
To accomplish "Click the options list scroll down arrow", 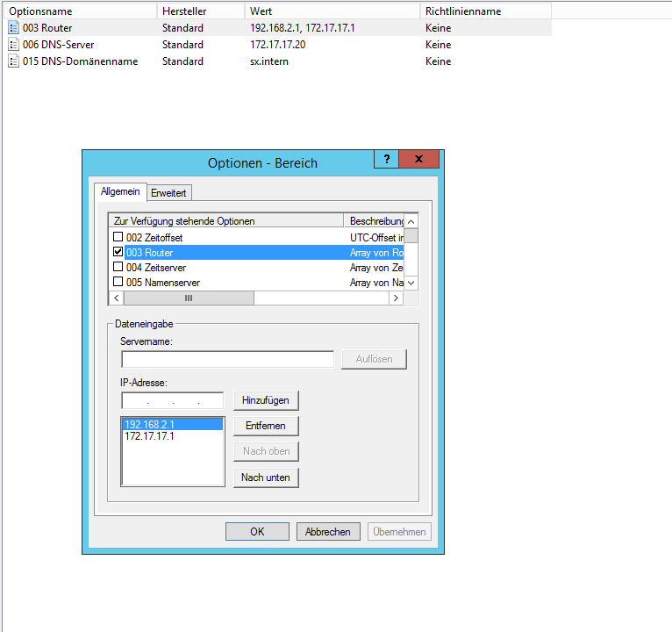I will (411, 283).
